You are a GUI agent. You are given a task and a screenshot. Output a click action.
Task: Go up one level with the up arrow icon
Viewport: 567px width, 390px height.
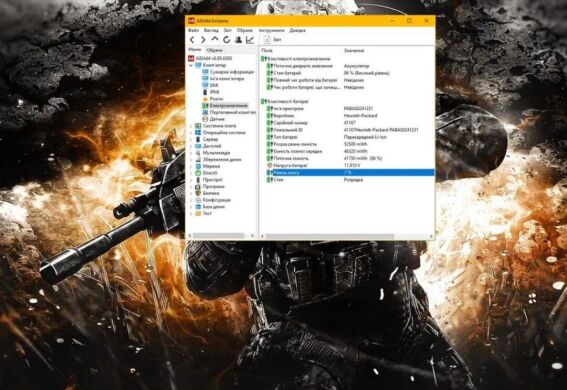(x=215, y=39)
